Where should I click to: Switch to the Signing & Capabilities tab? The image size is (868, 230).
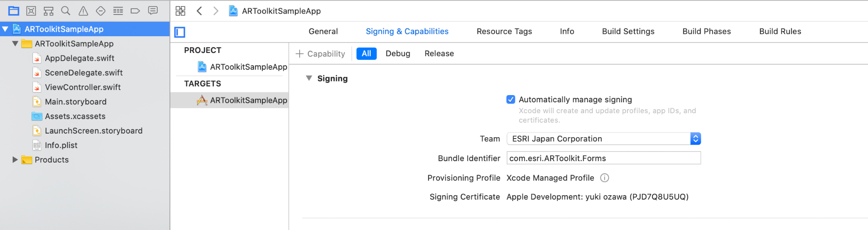[407, 31]
